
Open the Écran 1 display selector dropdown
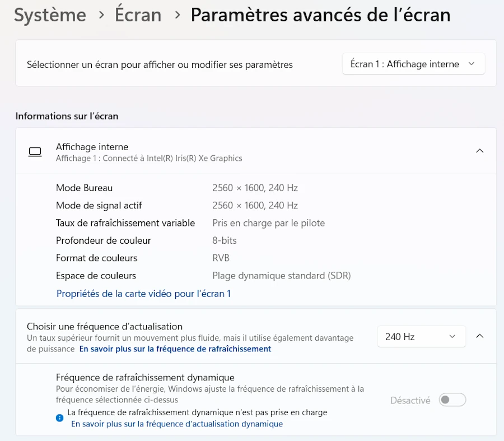click(413, 64)
